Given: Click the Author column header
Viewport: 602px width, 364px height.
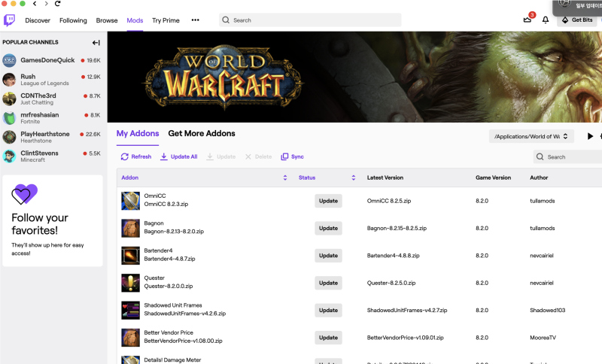Looking at the screenshot, I should click(x=539, y=177).
